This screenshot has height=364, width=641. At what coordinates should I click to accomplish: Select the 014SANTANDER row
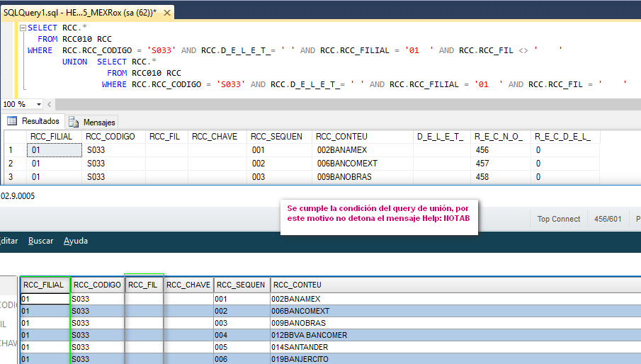(330, 347)
